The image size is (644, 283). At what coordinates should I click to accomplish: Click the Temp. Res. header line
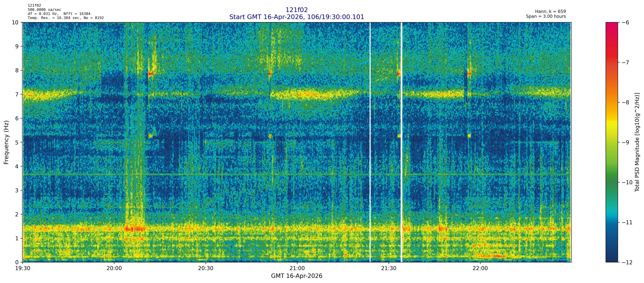[x=66, y=18]
